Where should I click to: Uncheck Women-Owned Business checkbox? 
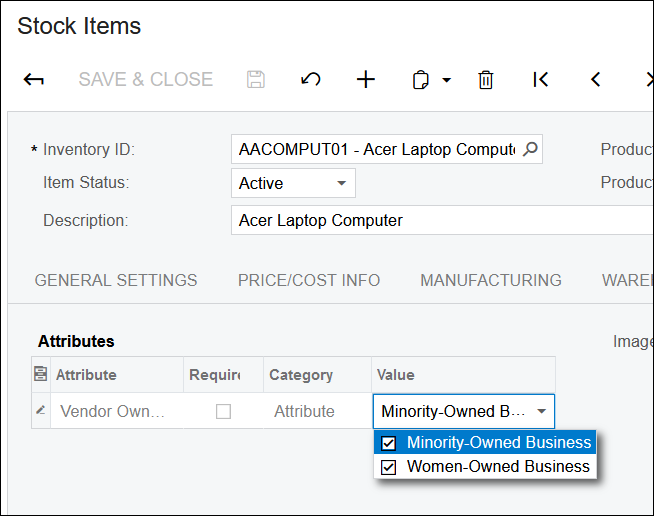pyautogui.click(x=389, y=467)
